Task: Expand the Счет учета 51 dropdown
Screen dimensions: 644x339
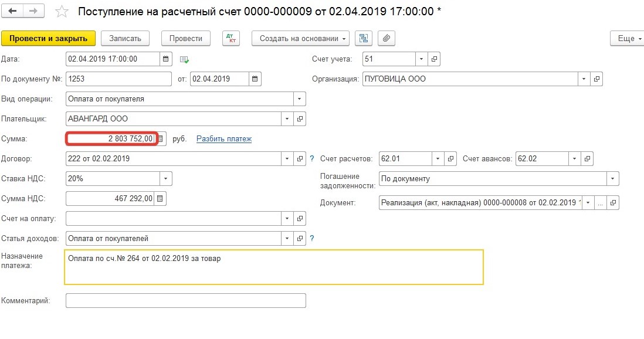Action: 422,59
